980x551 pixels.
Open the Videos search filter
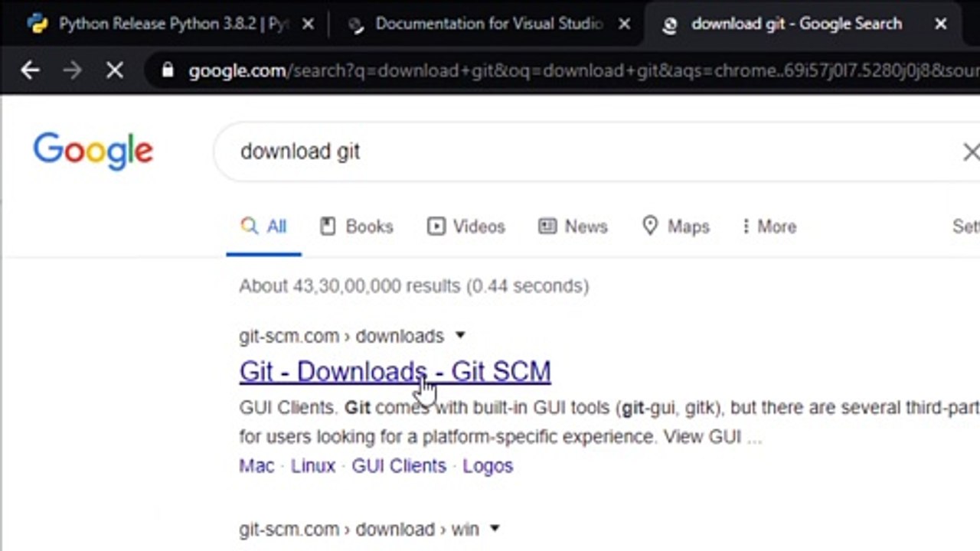[x=466, y=227]
